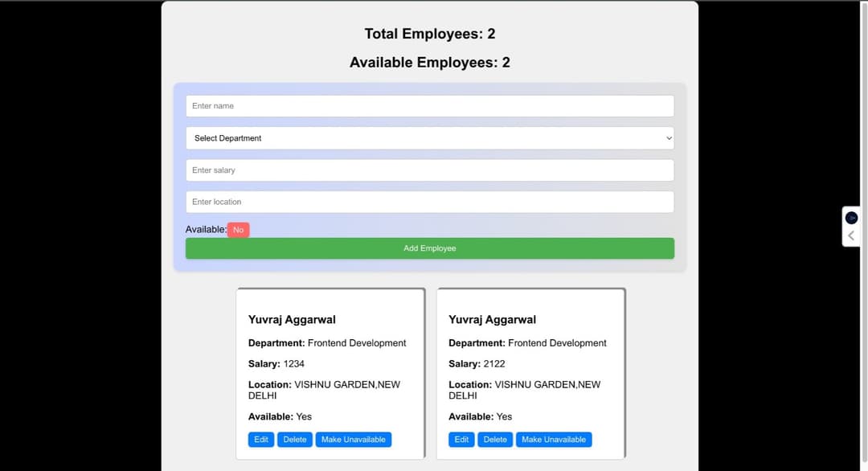Screen dimensions: 868x471
Task: Edit the employee with salary 1234
Action: [x=261, y=440]
